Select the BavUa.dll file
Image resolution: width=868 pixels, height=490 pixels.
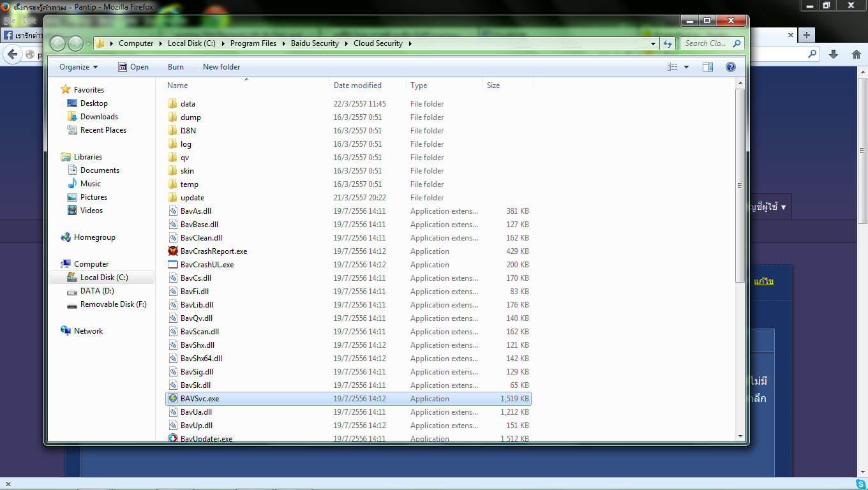click(196, 412)
